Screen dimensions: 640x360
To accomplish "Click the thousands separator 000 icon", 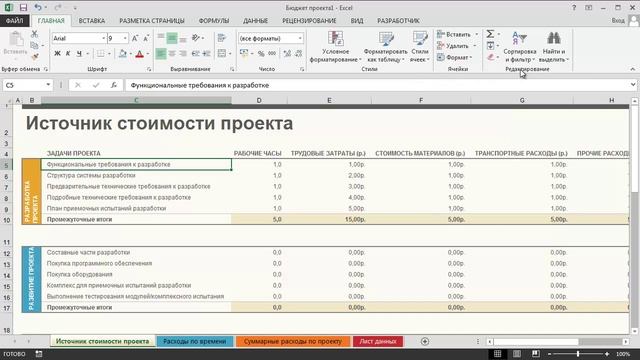I will coord(272,53).
